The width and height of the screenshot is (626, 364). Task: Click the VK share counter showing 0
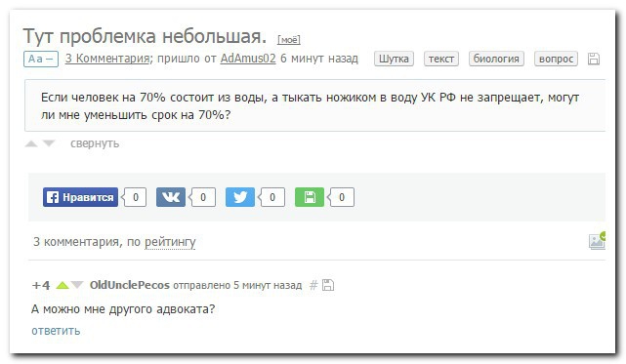(203, 197)
